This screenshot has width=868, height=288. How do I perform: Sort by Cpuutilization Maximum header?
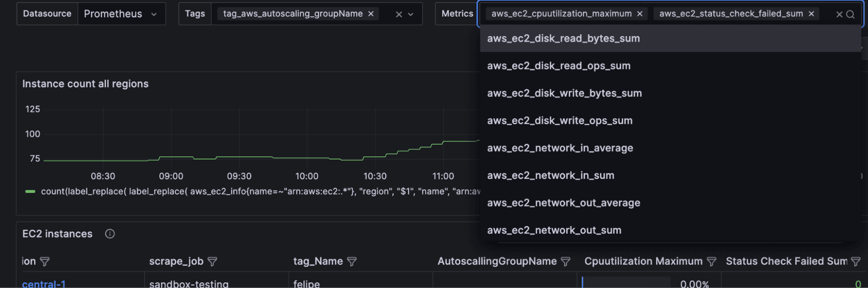tap(644, 261)
